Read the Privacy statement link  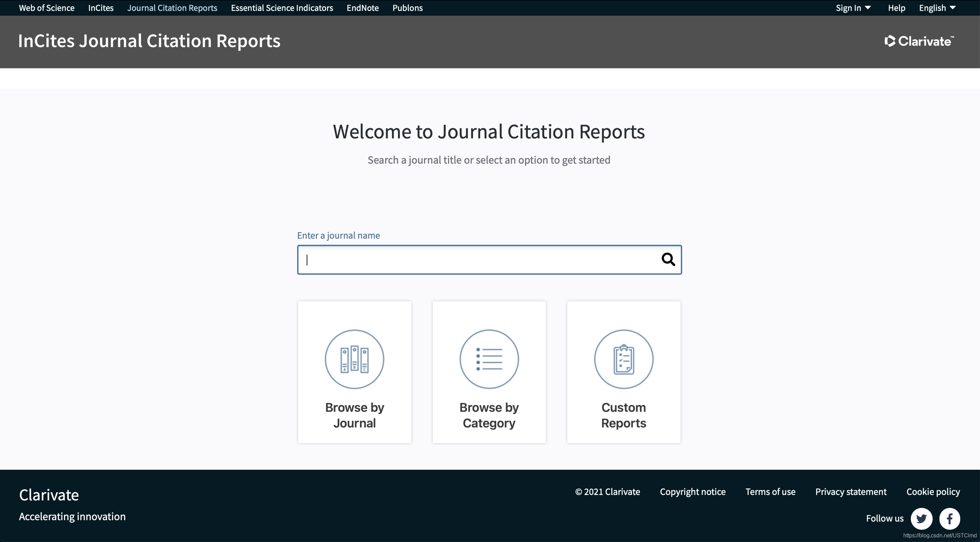pos(851,492)
